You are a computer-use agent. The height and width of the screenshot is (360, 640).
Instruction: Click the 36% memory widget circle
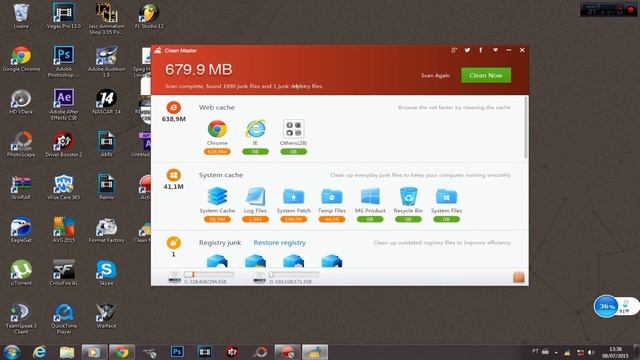pyautogui.click(x=606, y=307)
